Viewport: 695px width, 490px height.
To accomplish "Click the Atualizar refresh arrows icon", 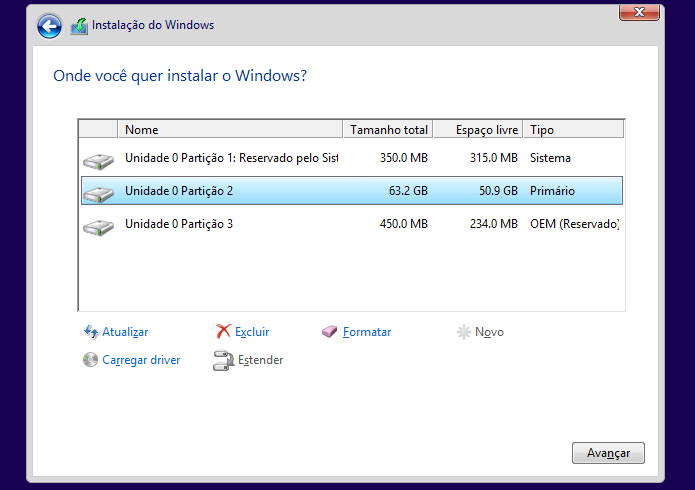I will 91,332.
